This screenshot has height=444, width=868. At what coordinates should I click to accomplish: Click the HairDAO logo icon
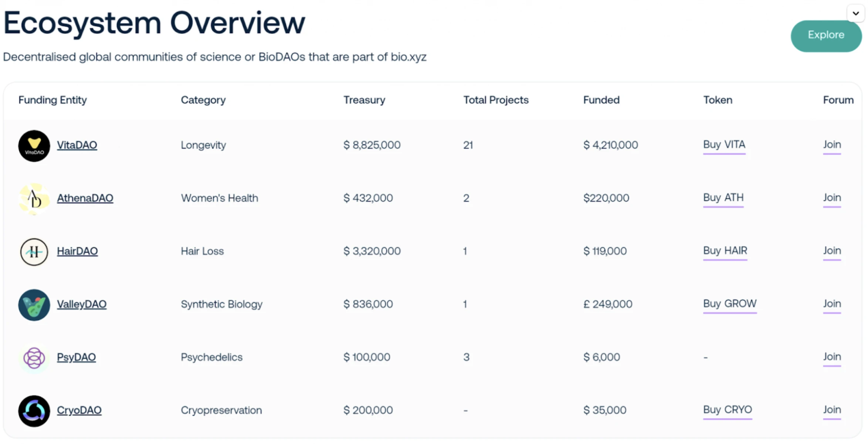(x=34, y=252)
